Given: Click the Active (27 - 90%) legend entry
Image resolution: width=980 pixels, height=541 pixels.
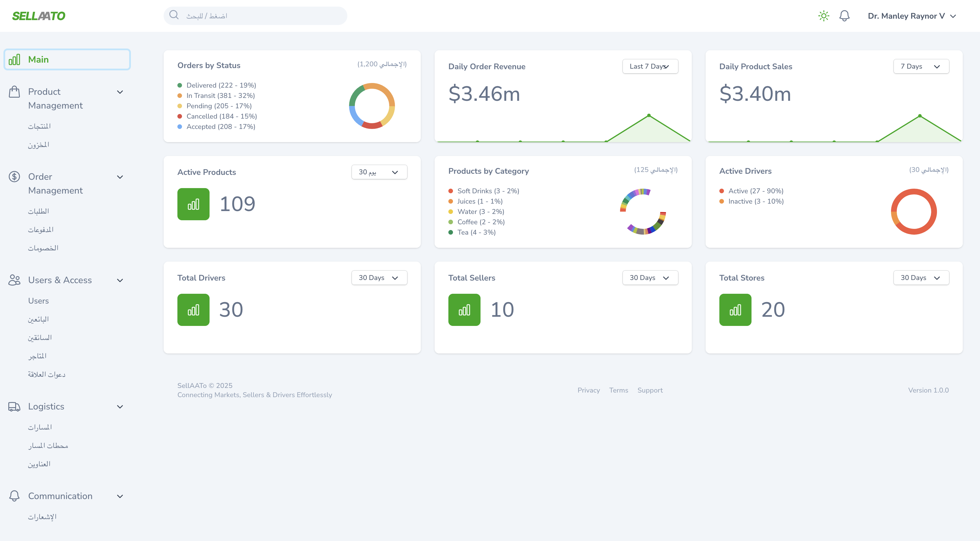Looking at the screenshot, I should 751,191.
